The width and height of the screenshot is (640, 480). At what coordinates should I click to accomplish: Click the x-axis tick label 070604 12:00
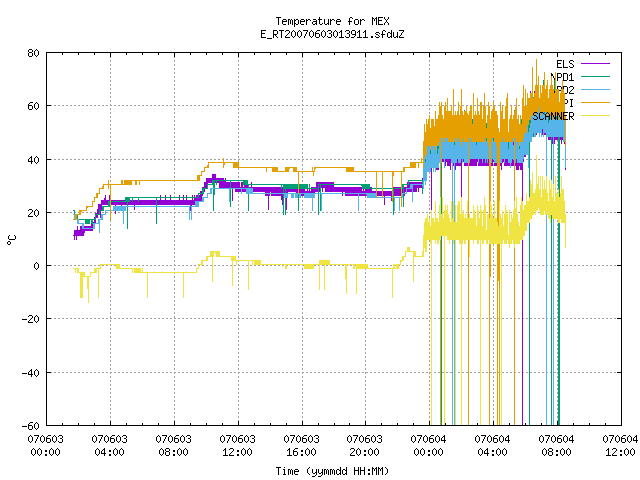[x=620, y=446]
